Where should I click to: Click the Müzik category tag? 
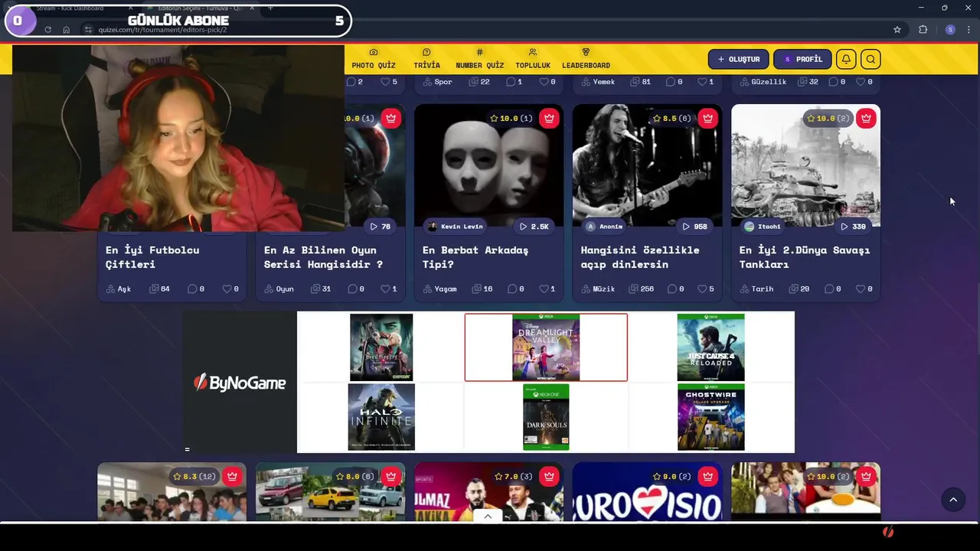[x=598, y=289]
